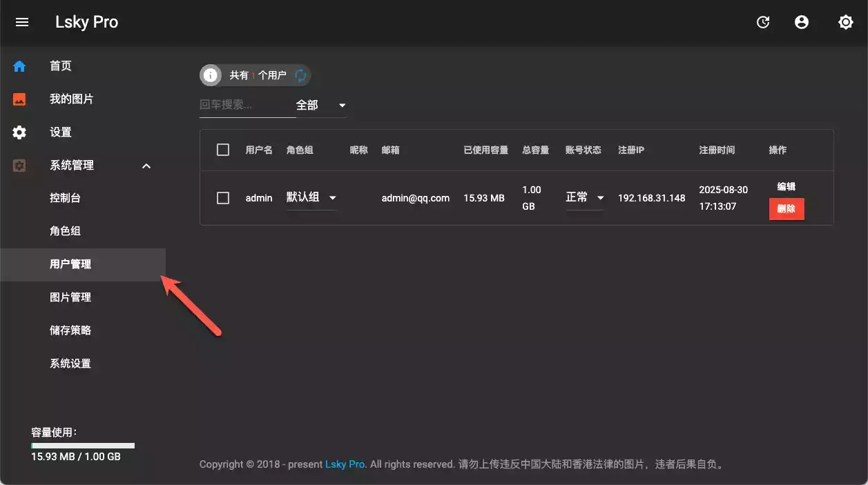868x485 pixels.
Task: Click the orange image icon for 我的图片
Action: 19,99
